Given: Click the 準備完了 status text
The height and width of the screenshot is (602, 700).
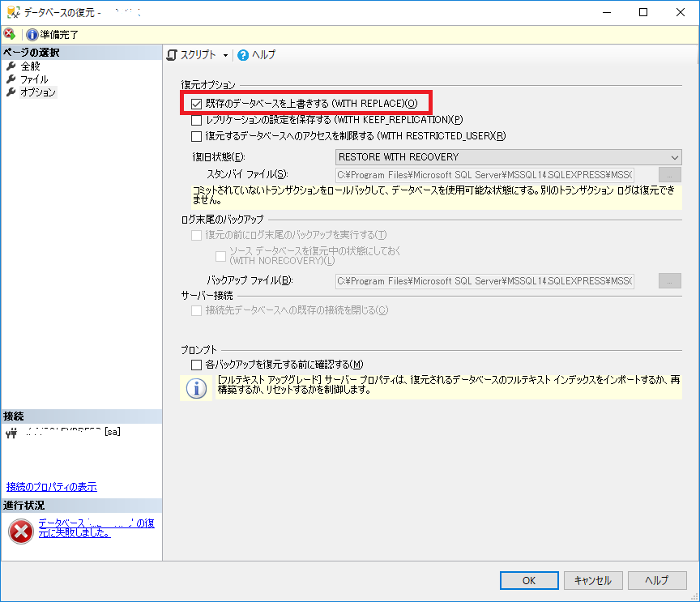Looking at the screenshot, I should tap(59, 34).
